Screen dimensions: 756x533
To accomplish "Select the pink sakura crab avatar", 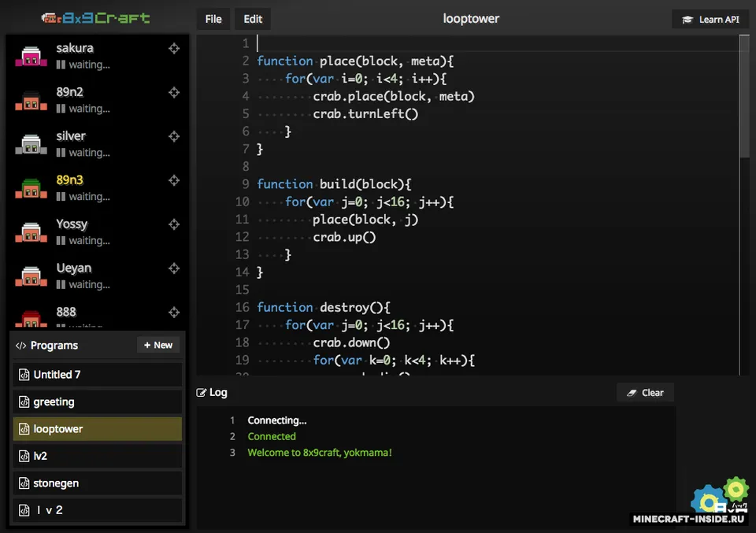I will [x=31, y=56].
